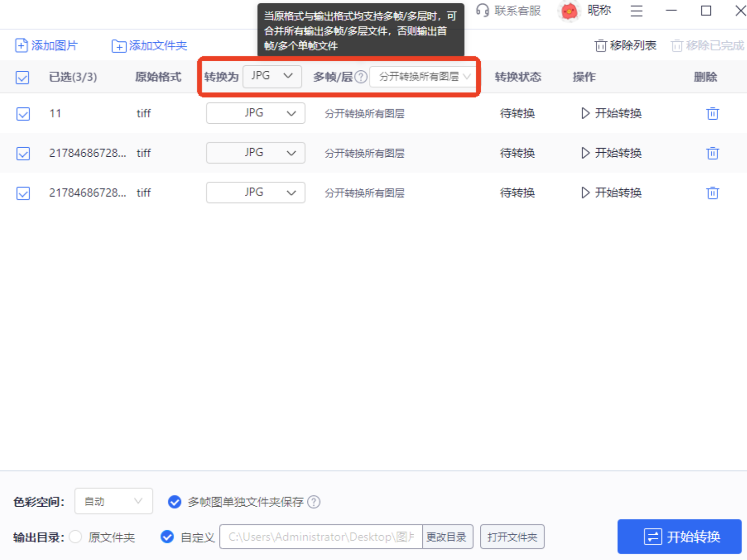This screenshot has width=747, height=560.
Task: Click the 添加文件夹 add folder icon
Action: pyautogui.click(x=119, y=46)
